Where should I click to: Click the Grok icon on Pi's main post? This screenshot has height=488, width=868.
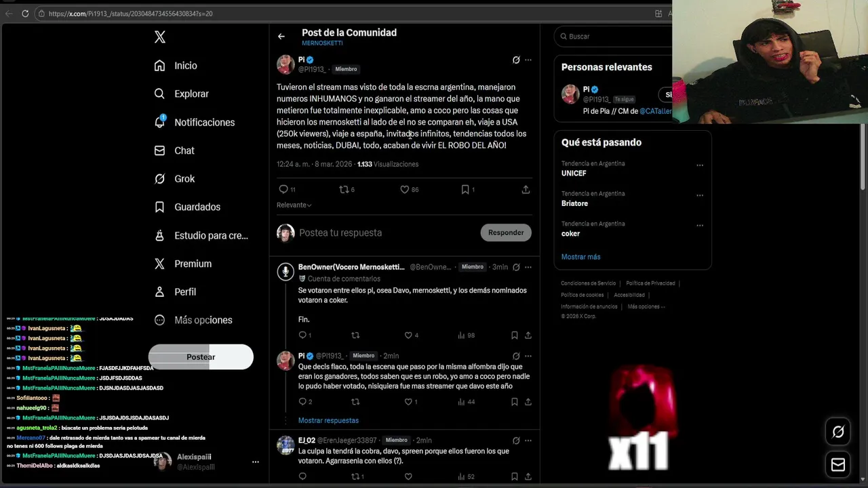[x=516, y=60]
